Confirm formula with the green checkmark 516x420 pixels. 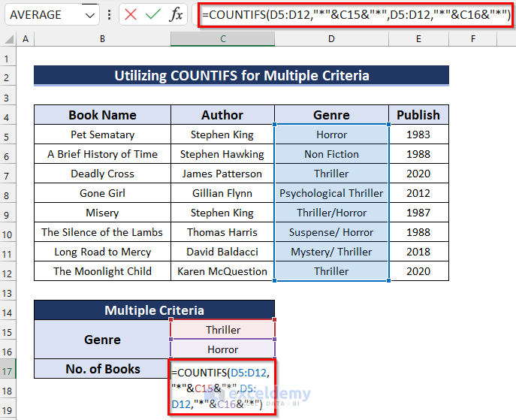point(153,14)
